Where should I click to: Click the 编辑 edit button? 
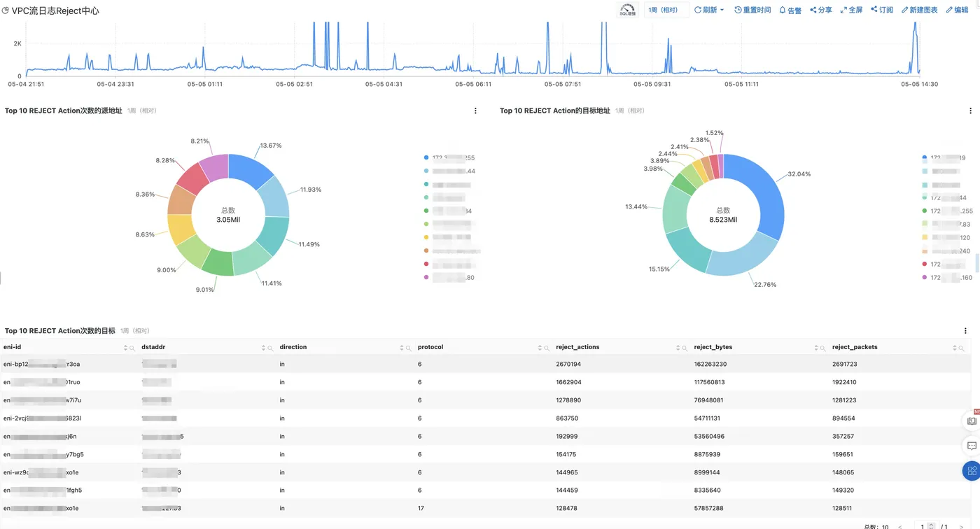pyautogui.click(x=957, y=10)
